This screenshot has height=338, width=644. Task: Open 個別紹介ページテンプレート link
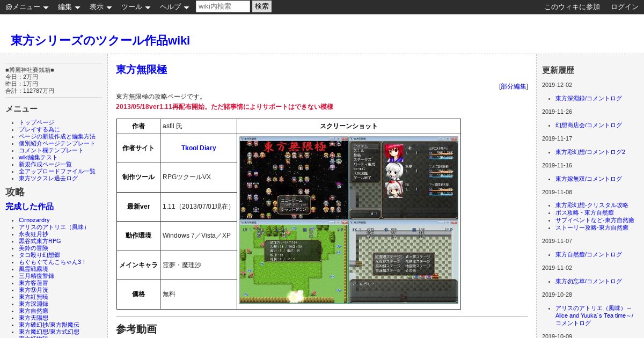pos(57,144)
